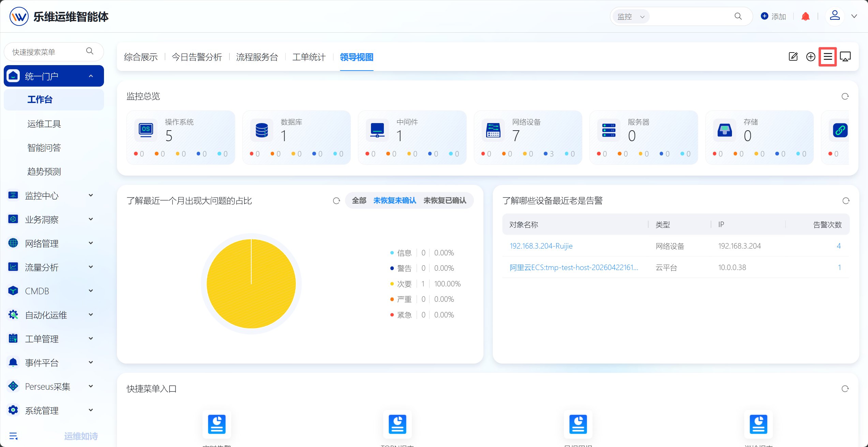The image size is (868, 447).
Task: Open the 监控 search scope dropdown
Action: pos(631,16)
